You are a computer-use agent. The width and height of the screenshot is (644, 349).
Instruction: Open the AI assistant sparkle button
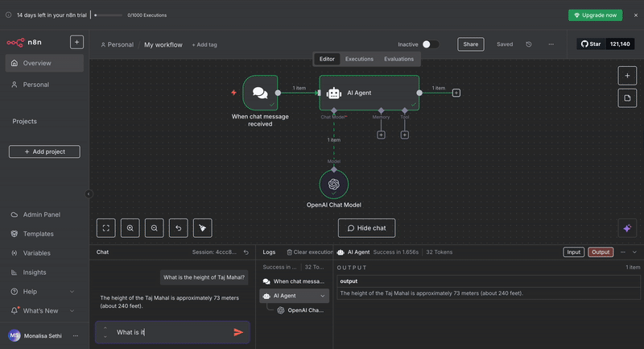[x=627, y=229]
